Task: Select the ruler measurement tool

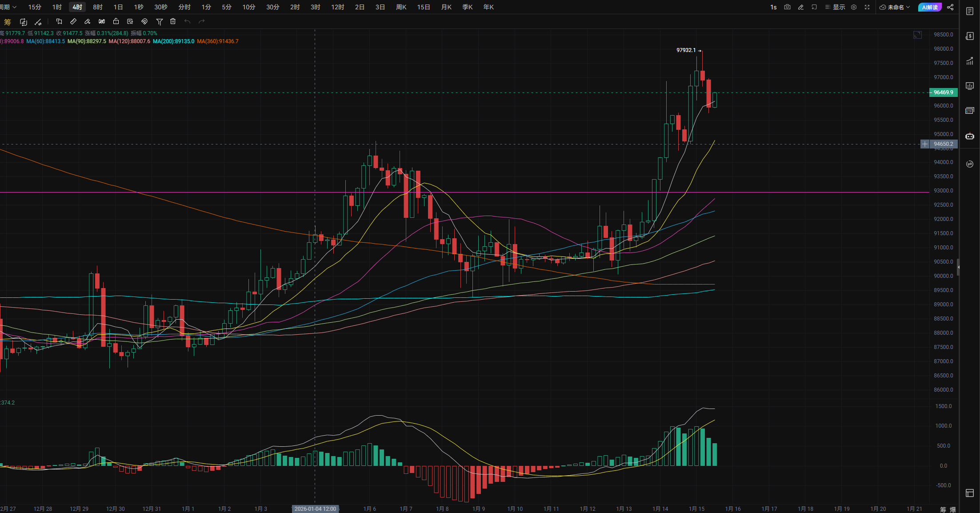Action: coord(73,21)
